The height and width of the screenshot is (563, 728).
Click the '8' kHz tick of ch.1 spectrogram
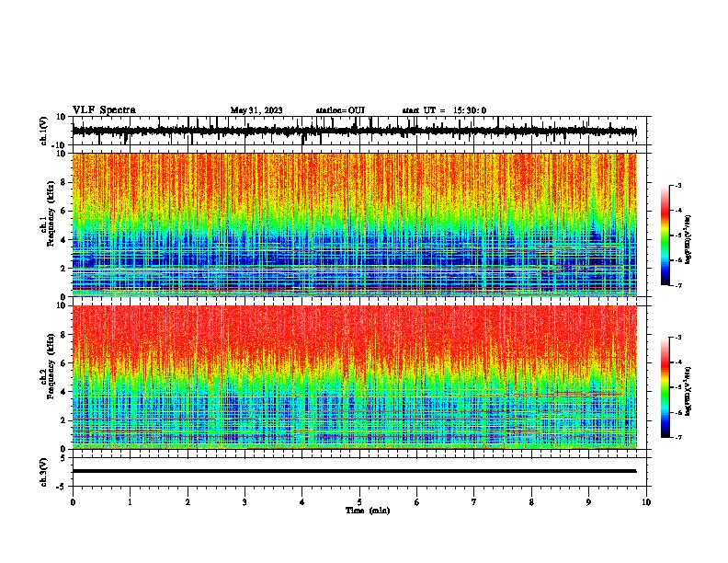coord(63,182)
